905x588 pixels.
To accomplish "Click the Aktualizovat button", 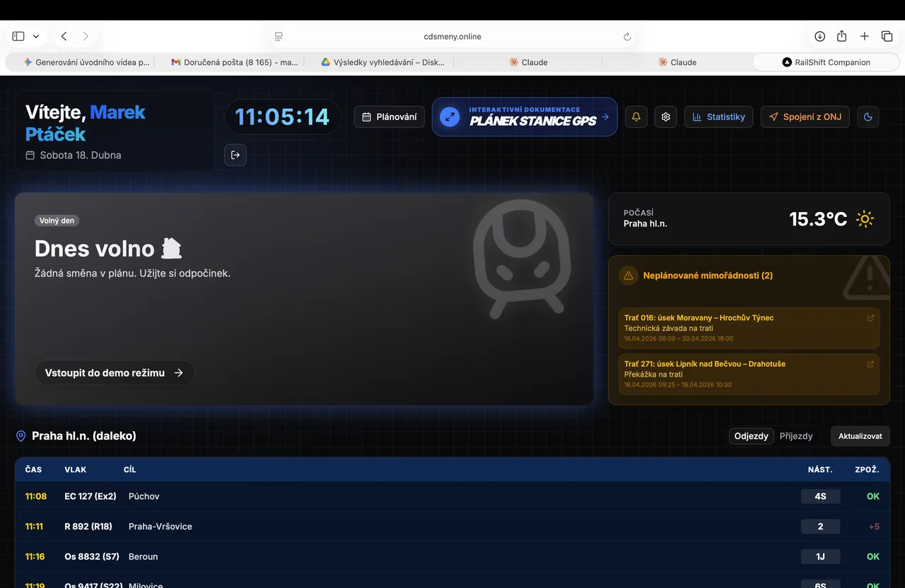I will point(860,436).
